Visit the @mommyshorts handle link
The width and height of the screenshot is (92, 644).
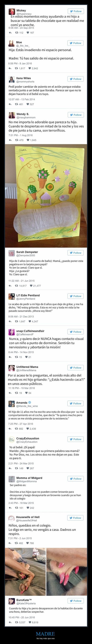[25, 82]
